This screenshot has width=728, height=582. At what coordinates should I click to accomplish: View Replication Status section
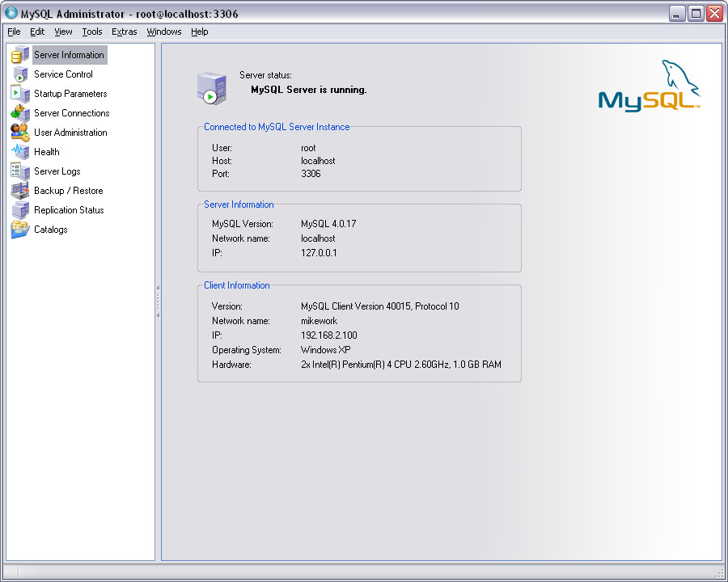point(69,210)
